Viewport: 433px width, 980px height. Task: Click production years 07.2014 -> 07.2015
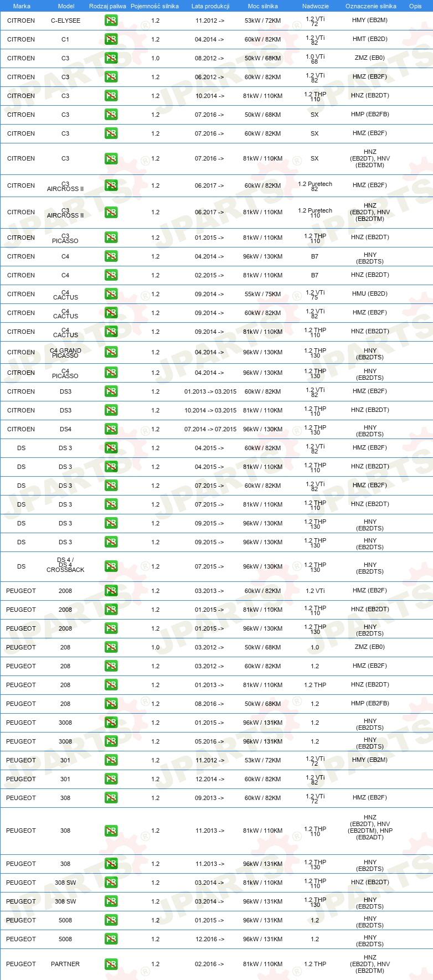point(210,429)
